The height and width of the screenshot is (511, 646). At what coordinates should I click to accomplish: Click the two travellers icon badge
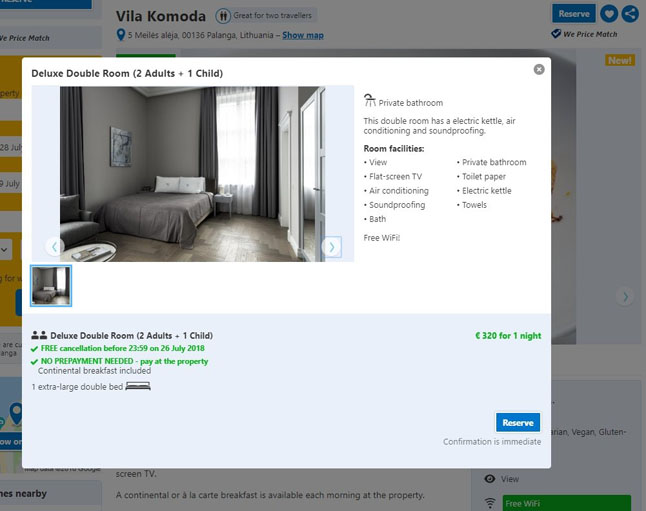click(x=223, y=16)
